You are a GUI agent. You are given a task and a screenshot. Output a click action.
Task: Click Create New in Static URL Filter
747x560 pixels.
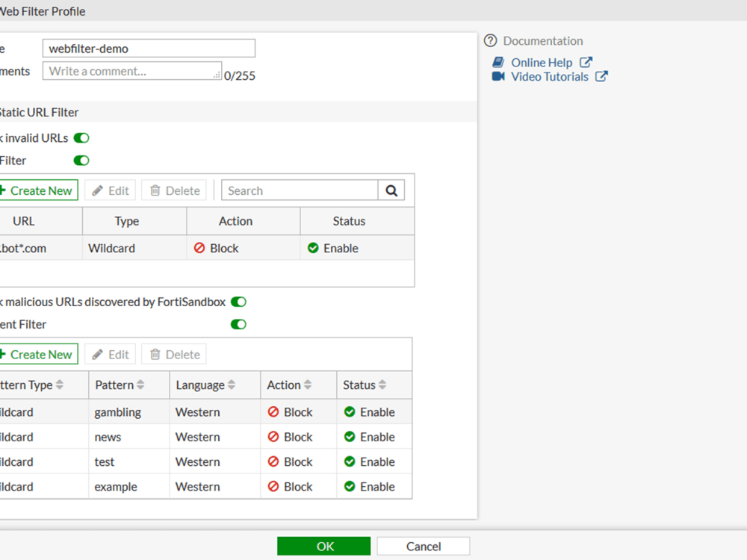(39, 190)
